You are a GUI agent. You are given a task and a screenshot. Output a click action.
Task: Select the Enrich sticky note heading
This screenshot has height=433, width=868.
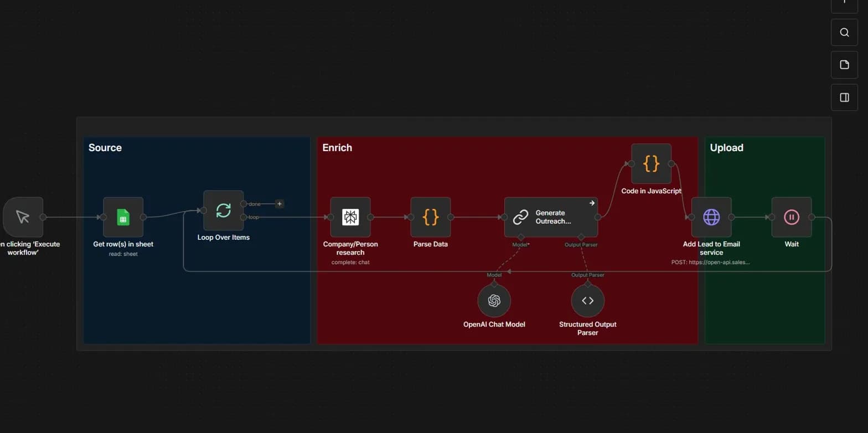tap(337, 148)
